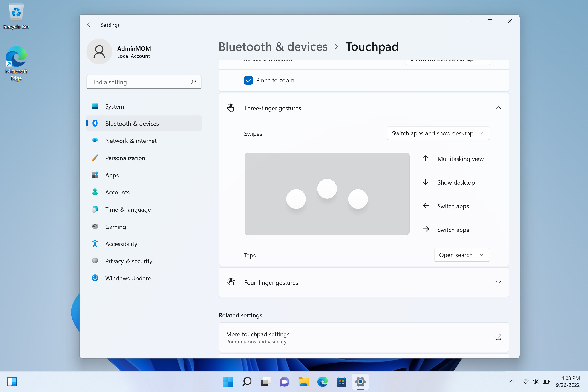Click the Find a setting search field

click(144, 82)
